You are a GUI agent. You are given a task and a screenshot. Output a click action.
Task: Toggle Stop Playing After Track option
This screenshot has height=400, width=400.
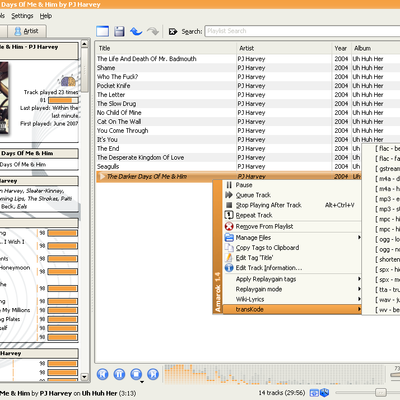click(x=292, y=205)
